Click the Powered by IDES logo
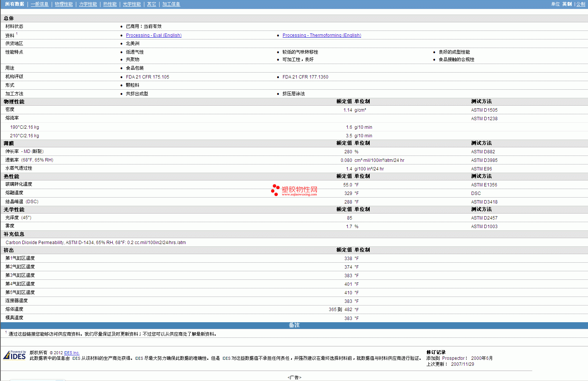Viewport: 588px width, 381px height. pos(15,355)
